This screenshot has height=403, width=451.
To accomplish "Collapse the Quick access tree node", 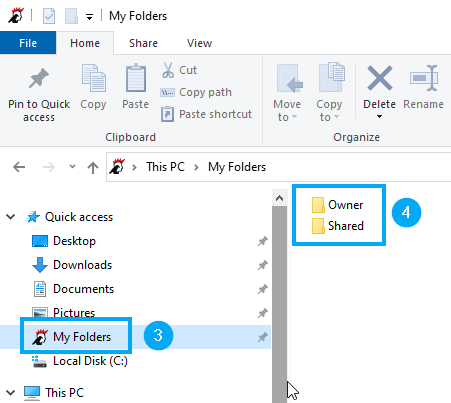I will coord(11,217).
